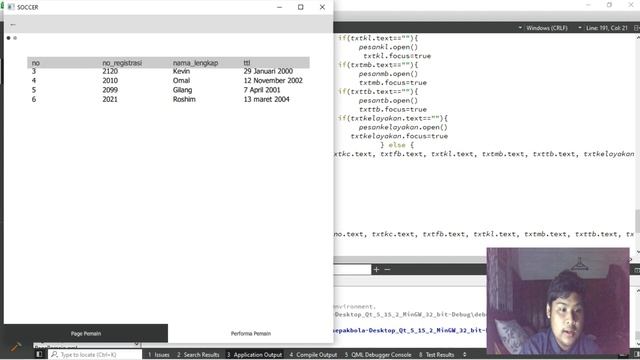This screenshot has width=640, height=360.
Task: Open the Issues output pane
Action: [159, 354]
